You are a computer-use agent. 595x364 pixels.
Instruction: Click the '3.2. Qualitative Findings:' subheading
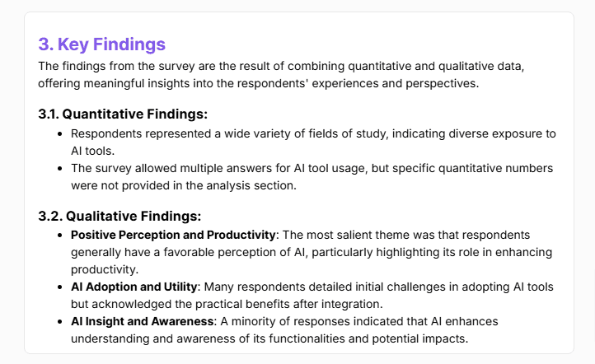click(119, 217)
